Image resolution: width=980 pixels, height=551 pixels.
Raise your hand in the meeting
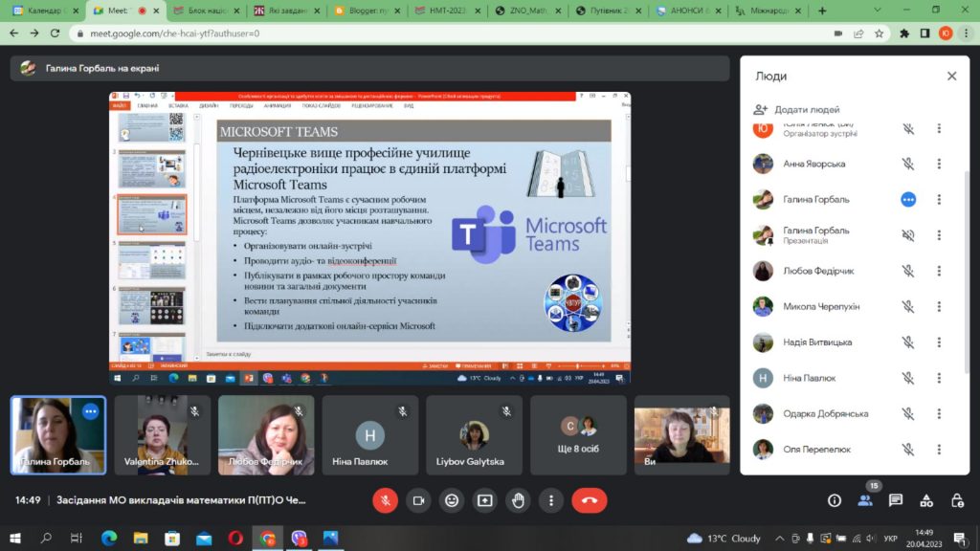point(518,500)
